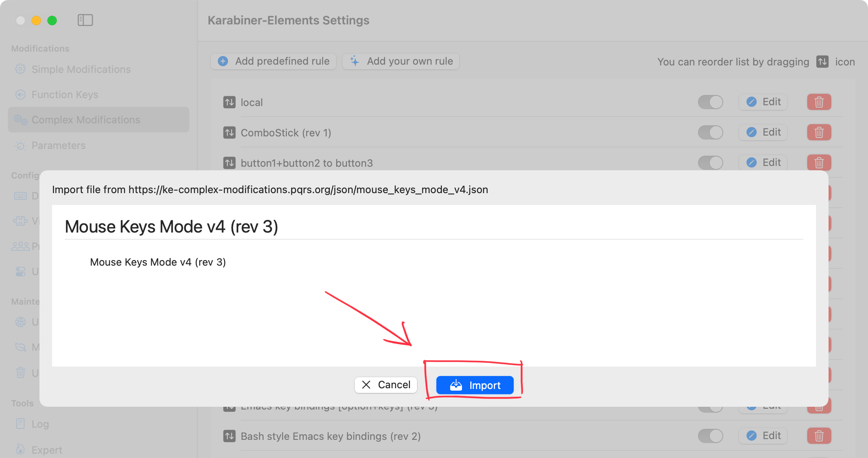Click reorder handle icon for ComboStick
The image size is (868, 458).
click(229, 132)
